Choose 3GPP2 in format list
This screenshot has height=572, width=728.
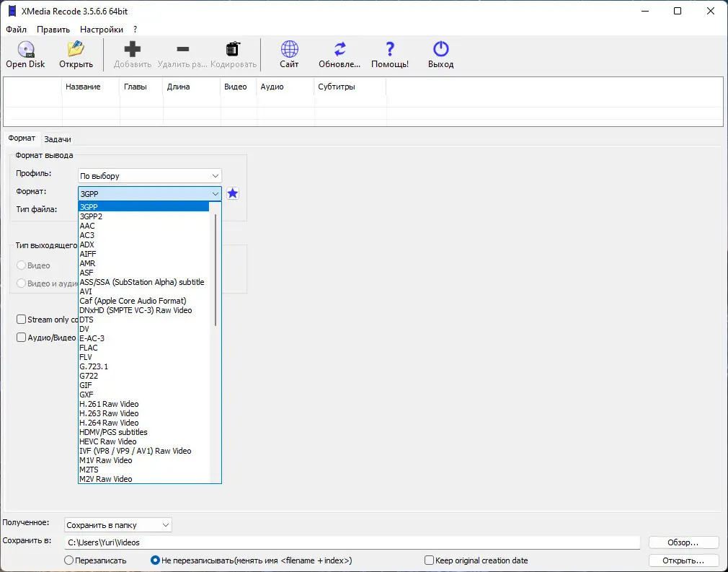click(144, 216)
